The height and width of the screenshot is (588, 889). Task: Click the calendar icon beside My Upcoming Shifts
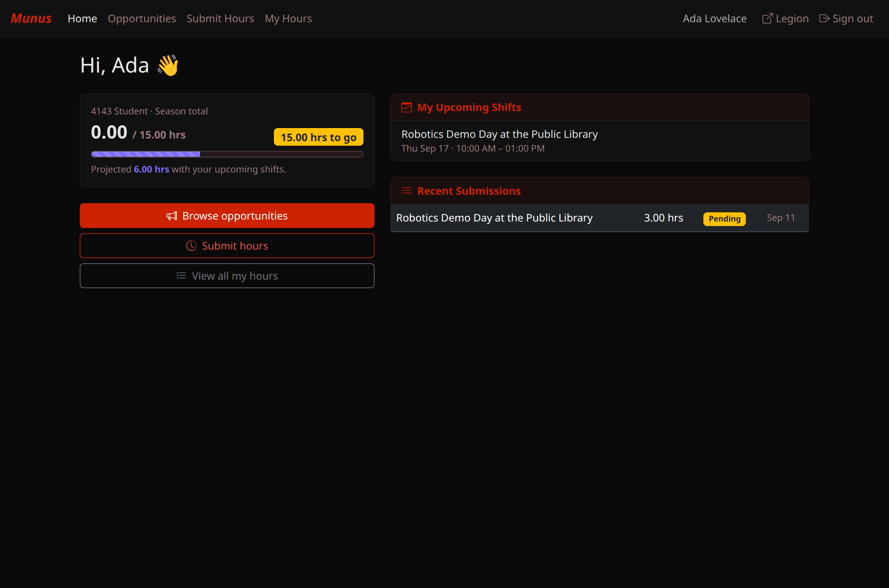pos(407,107)
